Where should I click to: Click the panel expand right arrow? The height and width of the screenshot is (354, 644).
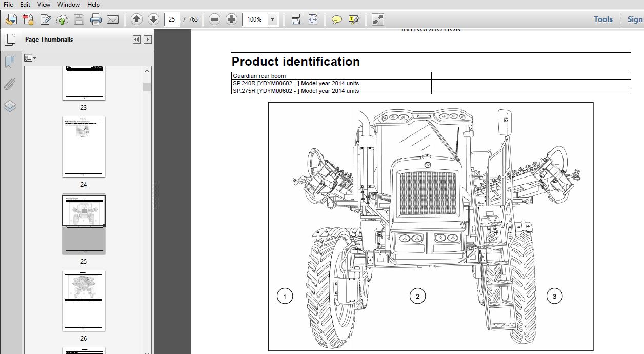[x=148, y=40]
